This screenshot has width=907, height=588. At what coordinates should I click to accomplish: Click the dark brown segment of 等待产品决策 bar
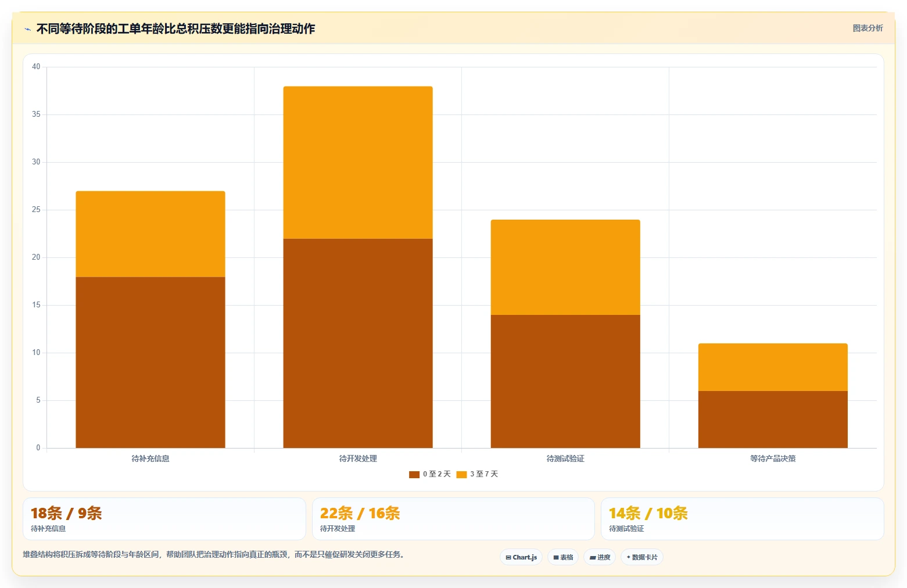click(773, 420)
